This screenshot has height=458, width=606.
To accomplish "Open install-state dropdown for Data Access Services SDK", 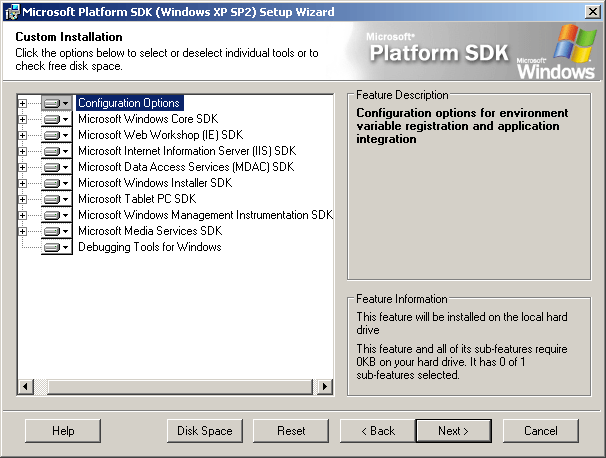I will pyautogui.click(x=57, y=167).
